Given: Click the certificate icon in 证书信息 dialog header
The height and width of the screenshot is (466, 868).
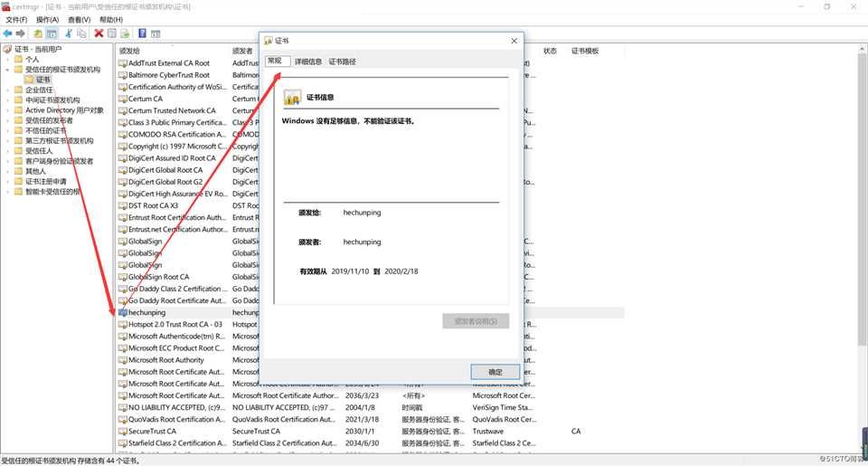Looking at the screenshot, I should click(x=292, y=97).
